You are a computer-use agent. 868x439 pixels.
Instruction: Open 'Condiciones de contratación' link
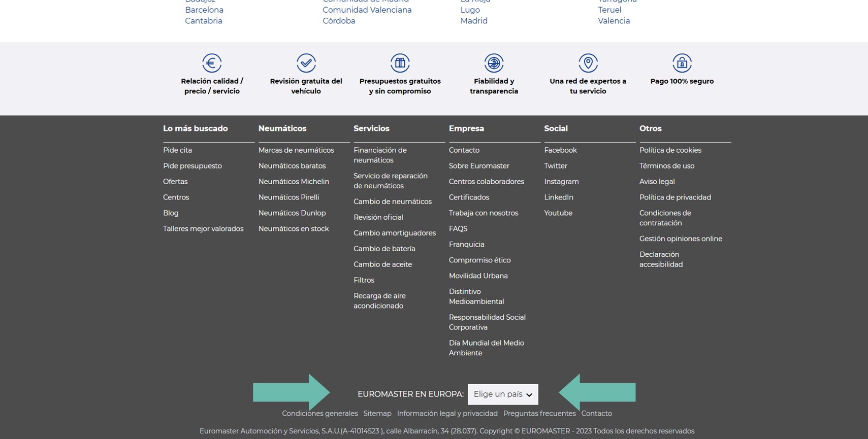(x=665, y=218)
